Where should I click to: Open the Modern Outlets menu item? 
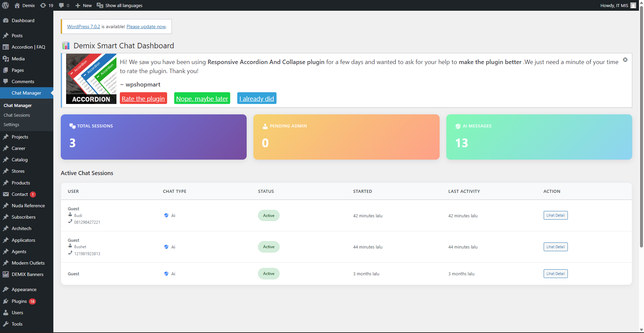click(27, 263)
